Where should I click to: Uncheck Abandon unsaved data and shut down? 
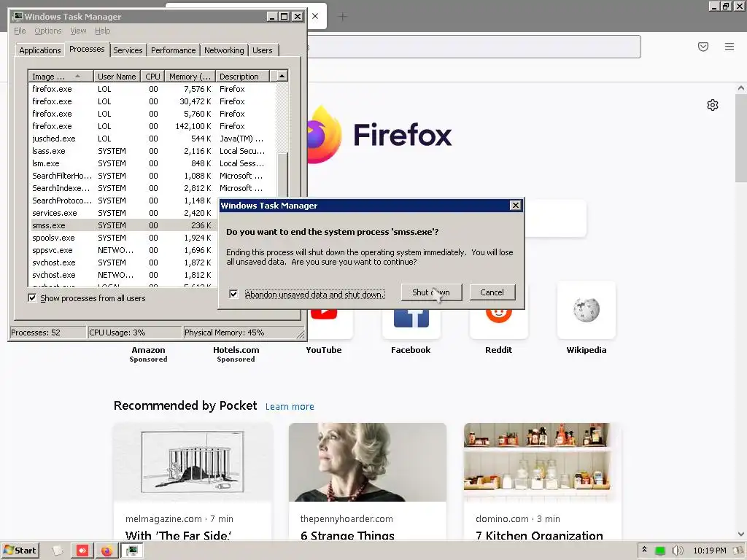(x=233, y=294)
